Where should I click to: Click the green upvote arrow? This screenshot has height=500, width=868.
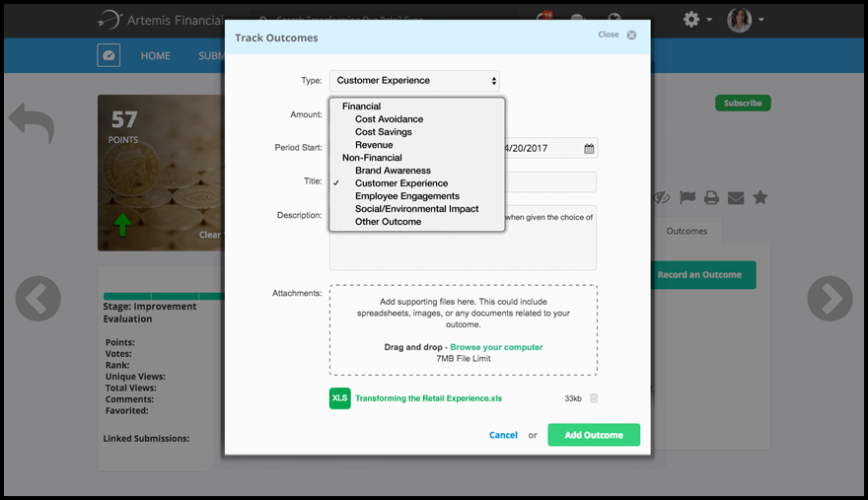(x=122, y=225)
